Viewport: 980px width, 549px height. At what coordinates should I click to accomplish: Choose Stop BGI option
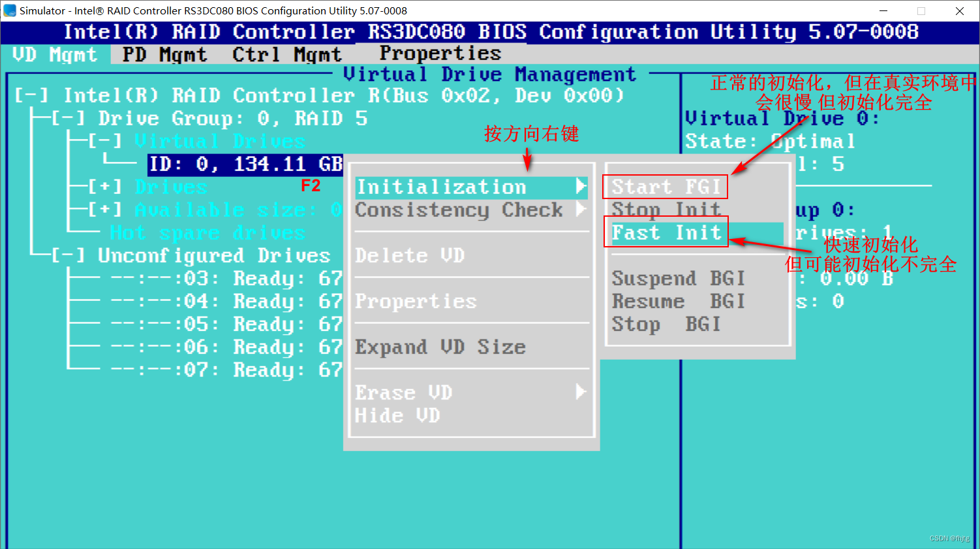click(666, 324)
